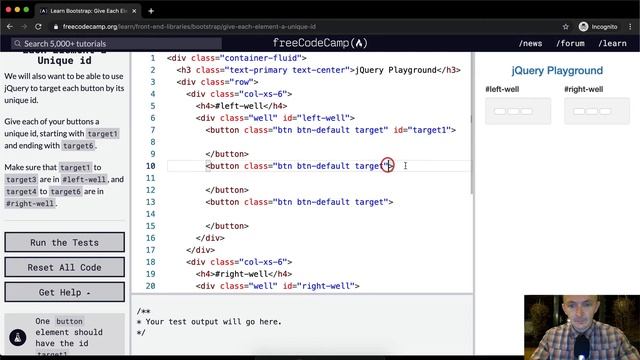The width and height of the screenshot is (640, 360).
Task: Open the /learn link
Action: [612, 43]
